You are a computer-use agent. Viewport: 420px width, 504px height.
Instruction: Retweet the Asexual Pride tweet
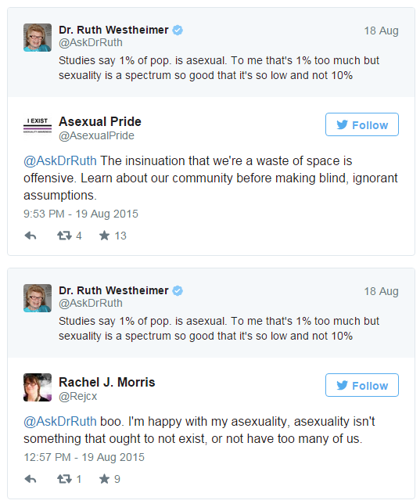[64, 236]
